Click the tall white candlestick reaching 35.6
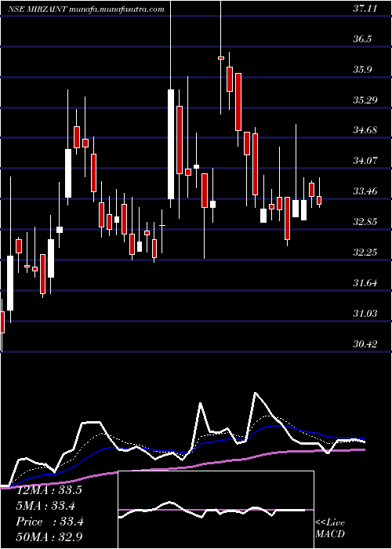This screenshot has height=549, width=392. click(x=171, y=144)
